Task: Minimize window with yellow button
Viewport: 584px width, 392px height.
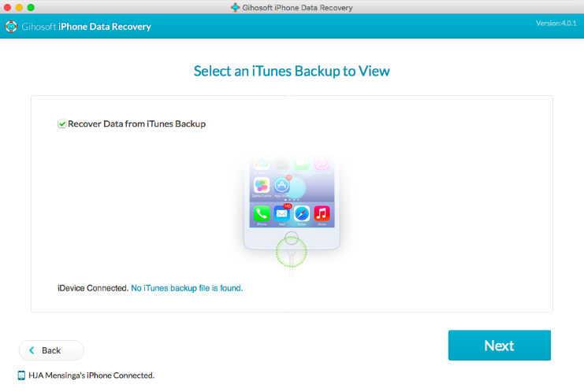Action: coord(19,7)
